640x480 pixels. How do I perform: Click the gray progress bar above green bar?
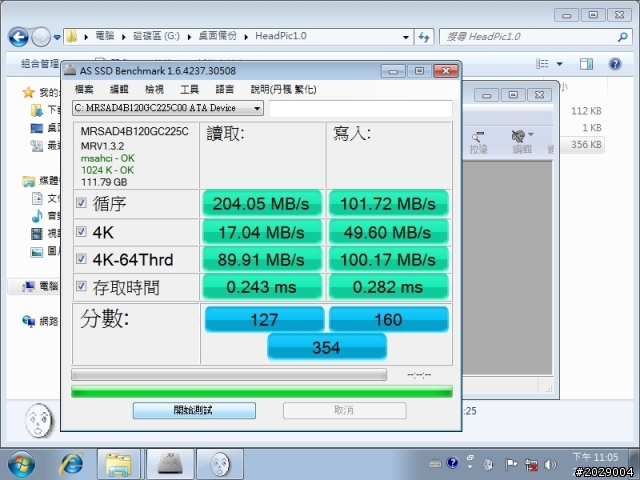pos(229,374)
